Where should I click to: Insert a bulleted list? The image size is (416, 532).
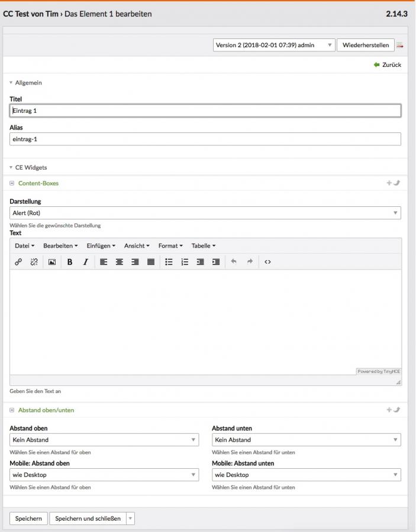pyautogui.click(x=169, y=262)
